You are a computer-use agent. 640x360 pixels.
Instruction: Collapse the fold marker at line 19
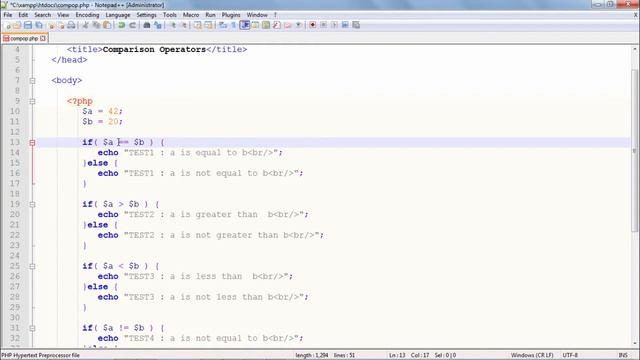click(x=32, y=204)
